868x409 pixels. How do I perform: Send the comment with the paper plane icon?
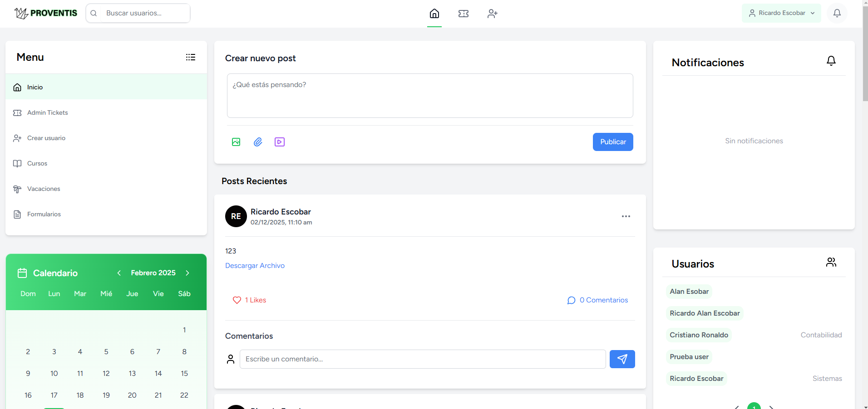click(x=622, y=359)
